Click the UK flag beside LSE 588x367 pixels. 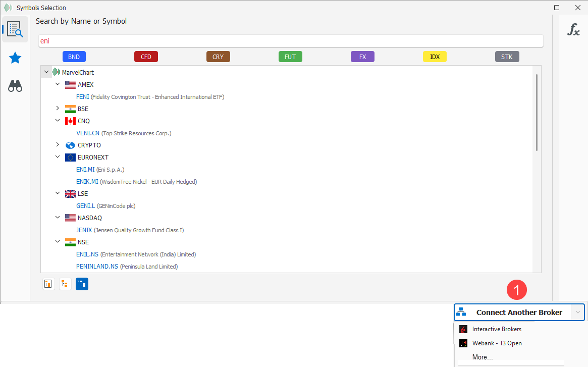pos(70,194)
